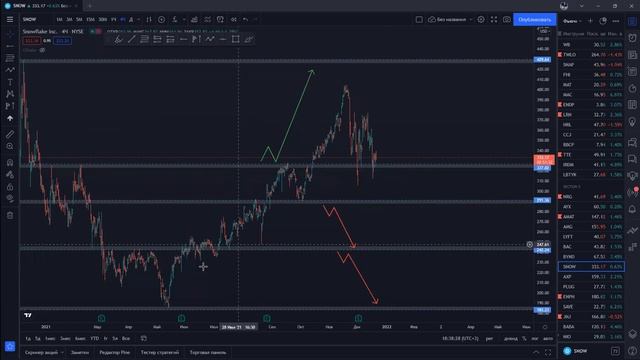Select PLUG row in watchlist
The image size is (640, 360).
(x=591, y=287)
